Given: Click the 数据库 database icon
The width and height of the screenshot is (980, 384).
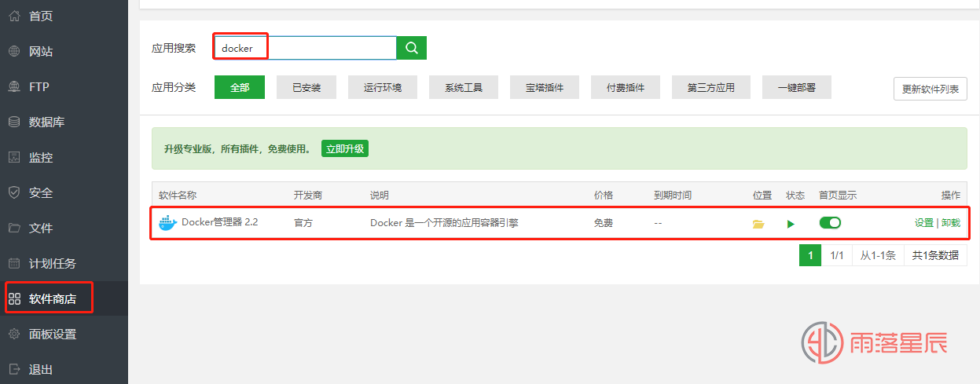Looking at the screenshot, I should 14,122.
